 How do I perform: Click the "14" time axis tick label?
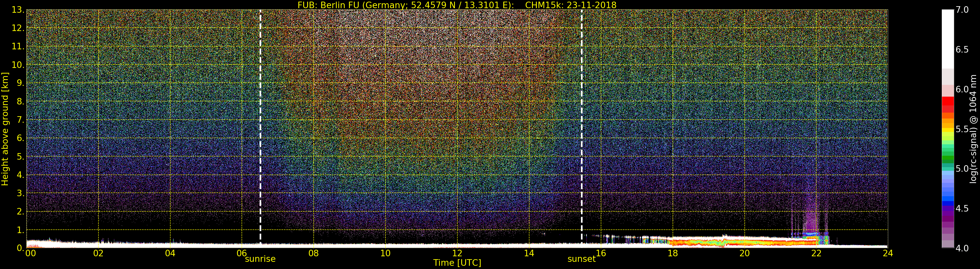click(x=529, y=253)
